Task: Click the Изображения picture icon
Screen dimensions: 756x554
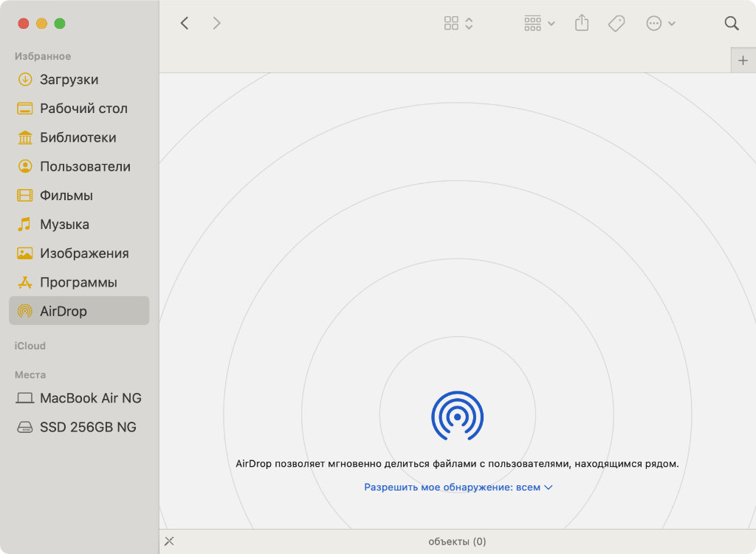Action: (x=25, y=253)
